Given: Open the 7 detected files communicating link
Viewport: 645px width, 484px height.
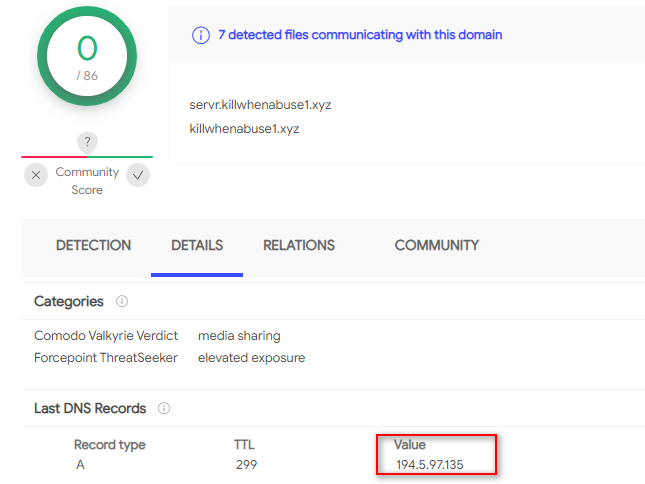Looking at the screenshot, I should [360, 35].
